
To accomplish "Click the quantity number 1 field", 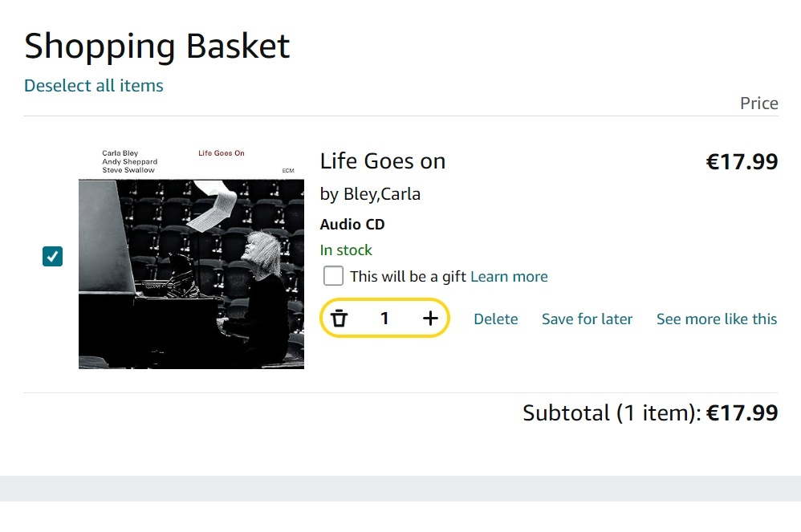I will [x=384, y=319].
